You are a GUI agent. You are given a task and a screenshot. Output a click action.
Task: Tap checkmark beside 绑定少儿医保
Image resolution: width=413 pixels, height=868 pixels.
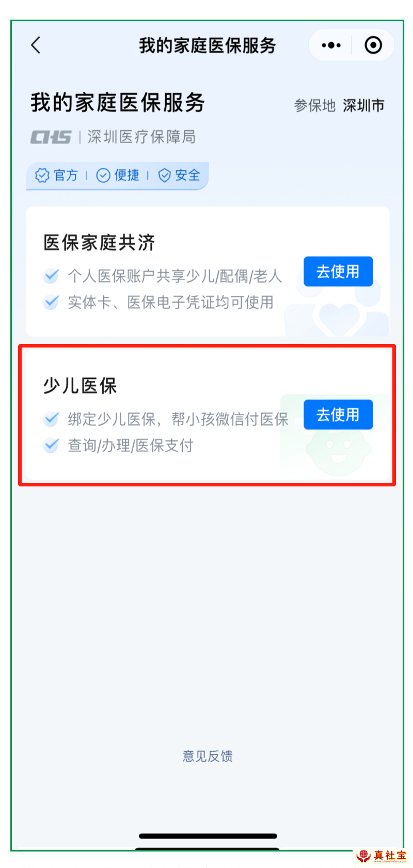pos(51,419)
